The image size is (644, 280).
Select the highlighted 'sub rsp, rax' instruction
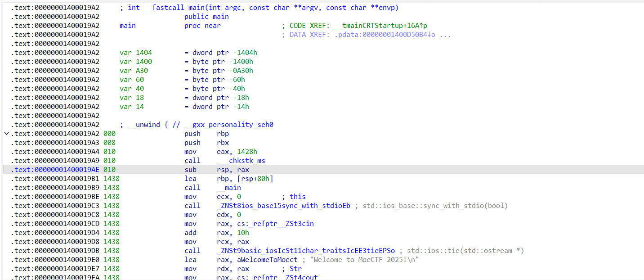point(217,170)
